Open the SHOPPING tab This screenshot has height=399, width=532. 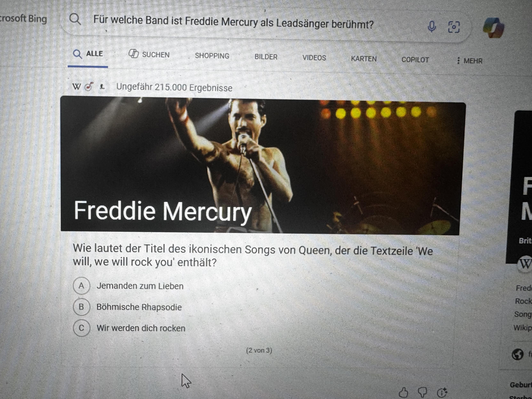(x=212, y=56)
